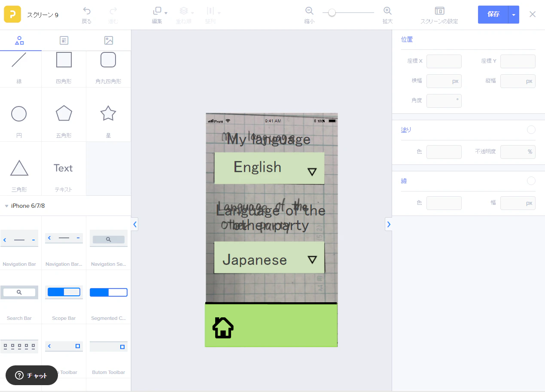The height and width of the screenshot is (392, 545).
Task: Select the home icon on canvas
Action: (x=223, y=328)
